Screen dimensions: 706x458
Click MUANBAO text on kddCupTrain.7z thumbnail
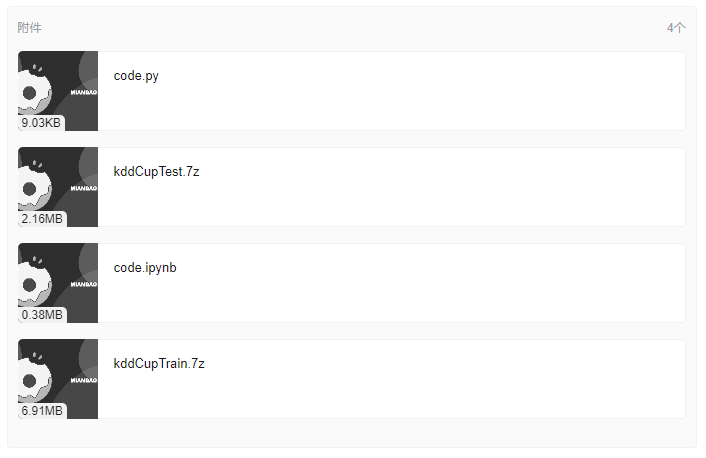[x=83, y=380]
